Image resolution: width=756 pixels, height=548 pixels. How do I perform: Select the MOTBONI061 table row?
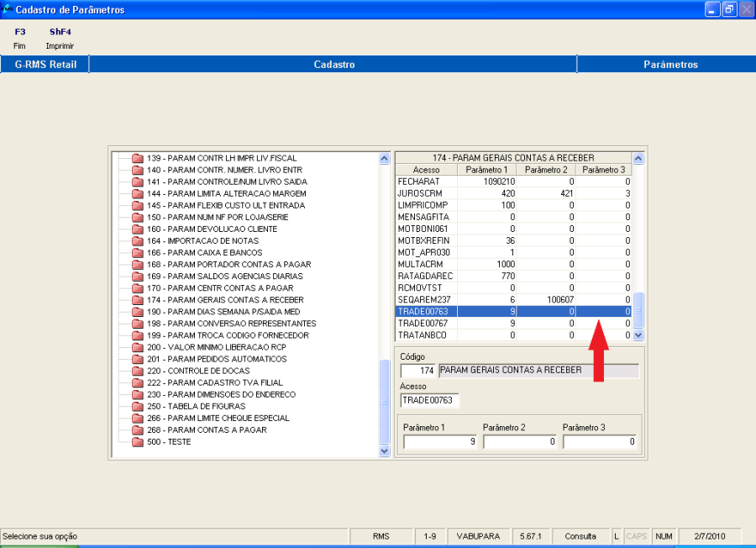[x=513, y=229]
